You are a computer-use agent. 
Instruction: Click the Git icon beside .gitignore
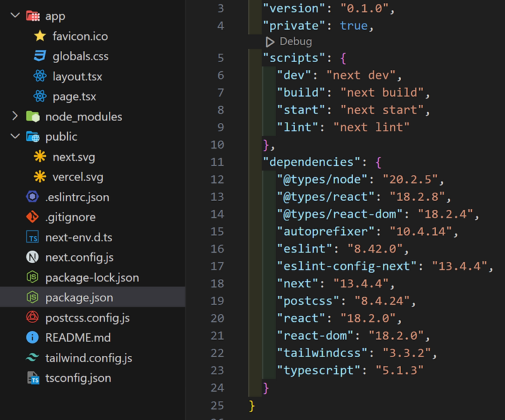click(32, 217)
